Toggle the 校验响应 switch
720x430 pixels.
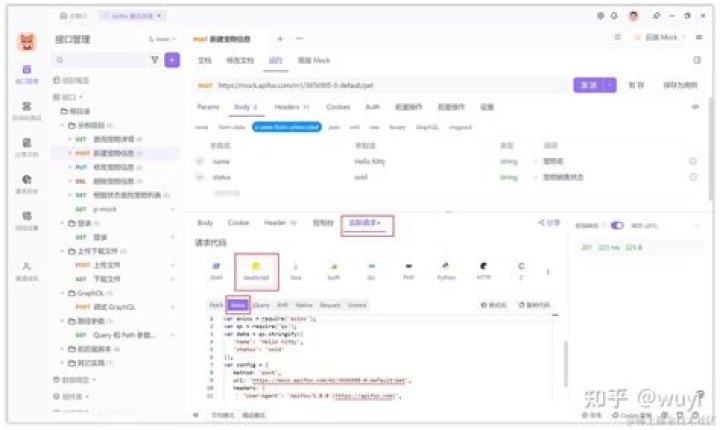coord(617,225)
